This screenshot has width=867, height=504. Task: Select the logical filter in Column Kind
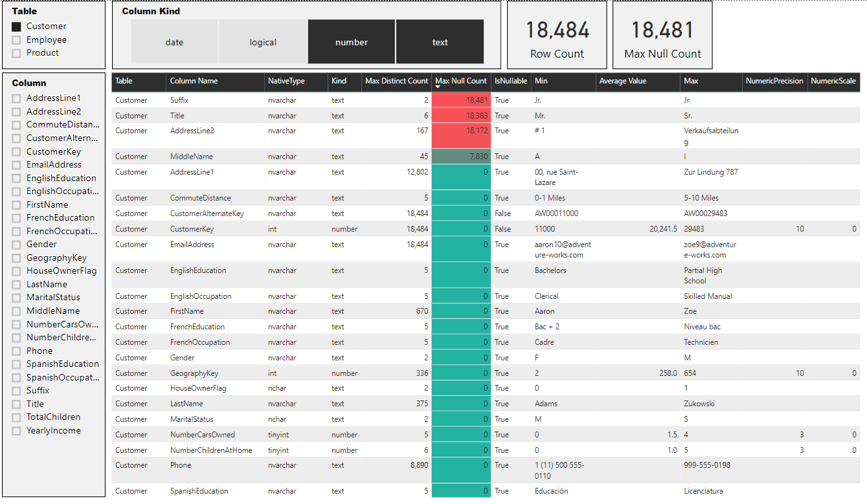click(x=262, y=41)
